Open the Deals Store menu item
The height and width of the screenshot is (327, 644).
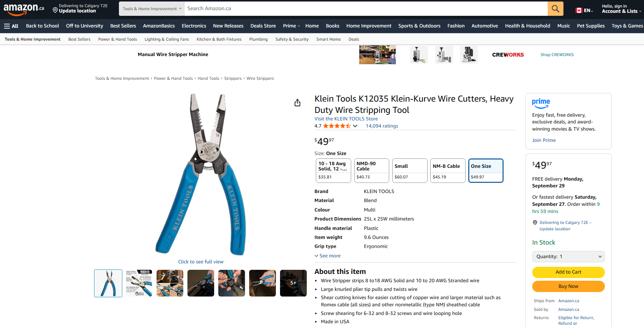point(263,26)
